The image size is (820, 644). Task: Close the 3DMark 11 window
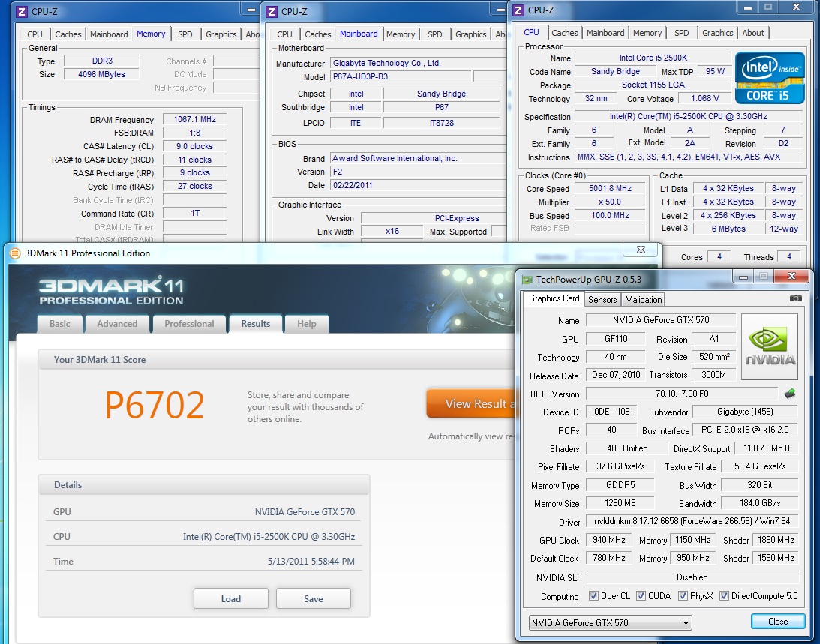click(641, 250)
